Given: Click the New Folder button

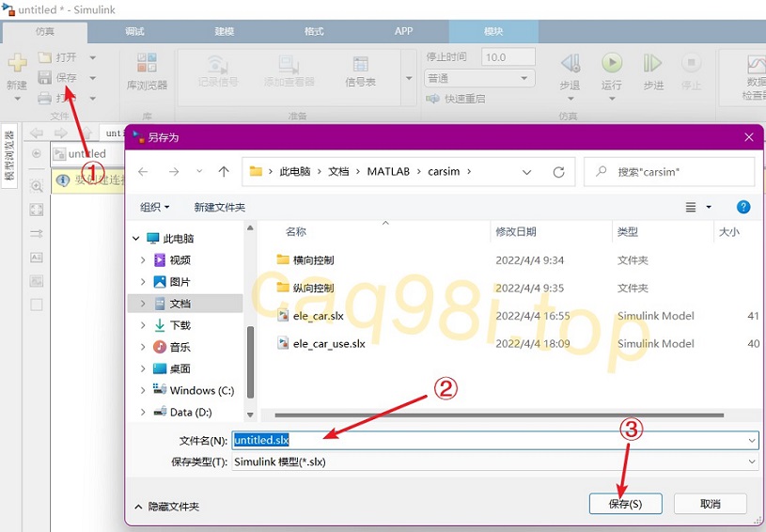Looking at the screenshot, I should click(x=219, y=207).
